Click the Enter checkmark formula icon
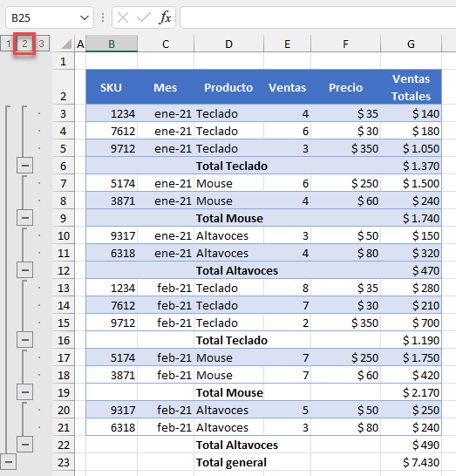456x476 pixels. [x=144, y=17]
